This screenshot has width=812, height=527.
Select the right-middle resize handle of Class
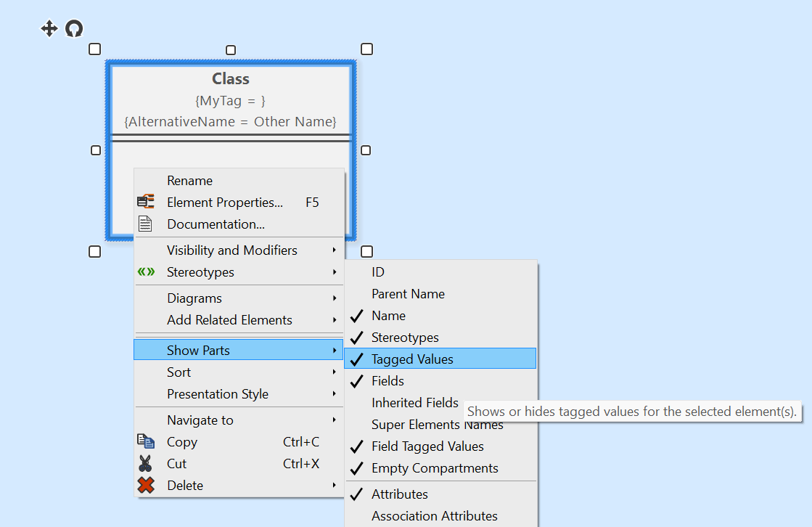(366, 150)
